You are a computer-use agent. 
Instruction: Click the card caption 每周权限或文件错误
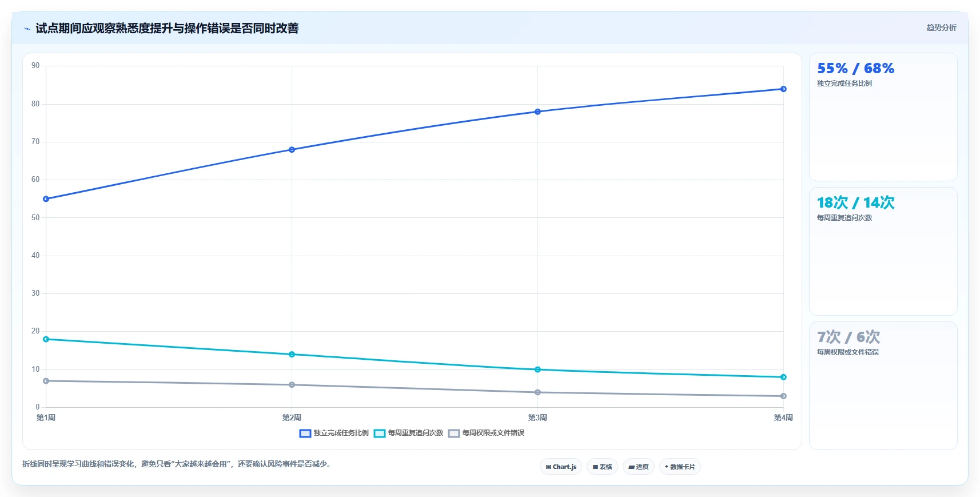(848, 352)
